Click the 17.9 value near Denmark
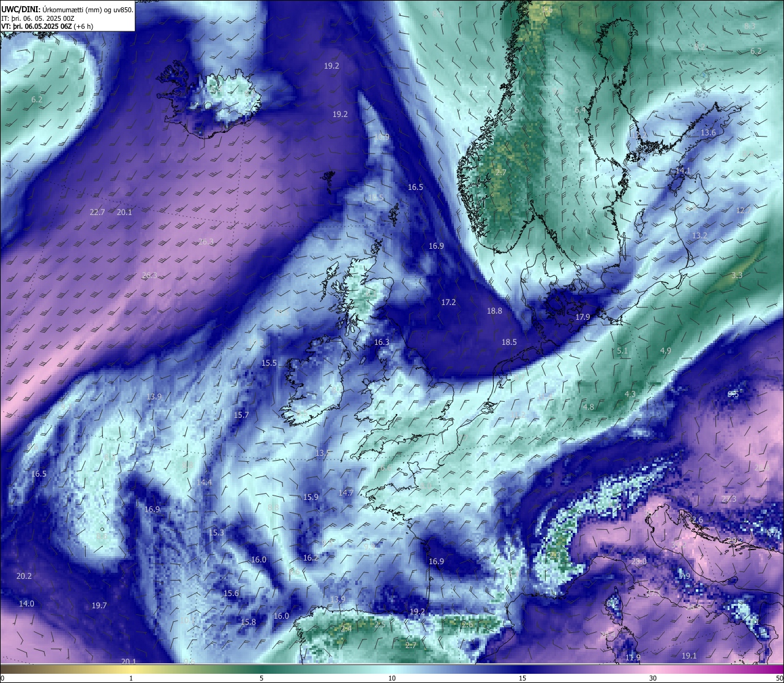 click(x=582, y=317)
